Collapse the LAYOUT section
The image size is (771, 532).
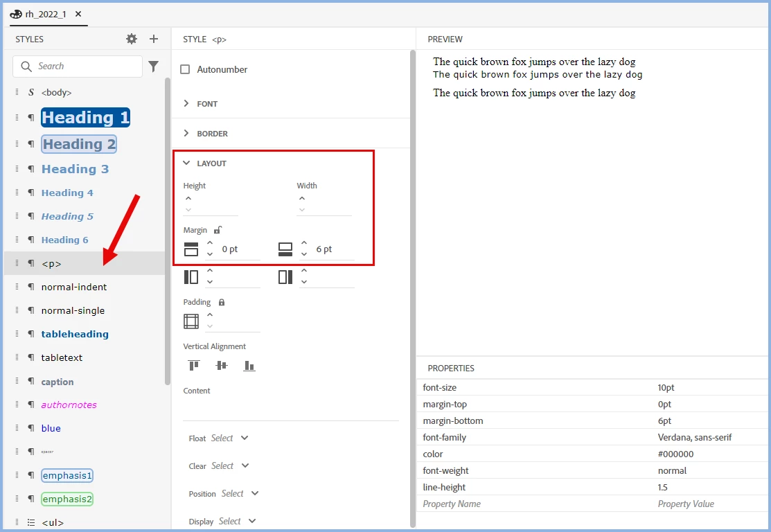click(186, 163)
